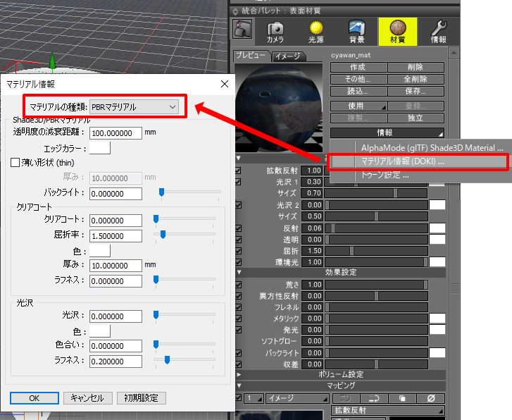This screenshot has width=512, height=420.
Task: Click the エッジカラー color swatch
Action: tap(100, 148)
